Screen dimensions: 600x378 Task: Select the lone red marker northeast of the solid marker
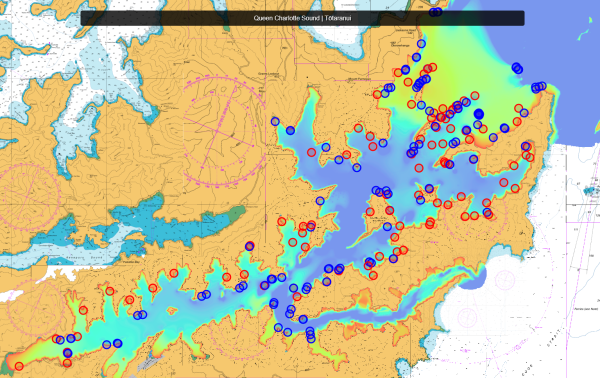(x=518, y=108)
